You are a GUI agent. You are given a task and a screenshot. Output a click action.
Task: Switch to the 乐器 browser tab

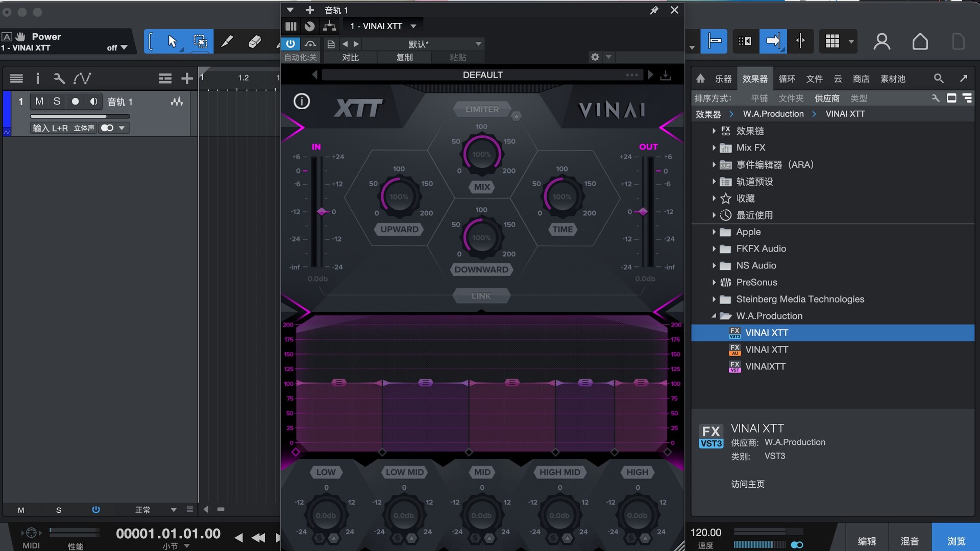[x=723, y=79]
